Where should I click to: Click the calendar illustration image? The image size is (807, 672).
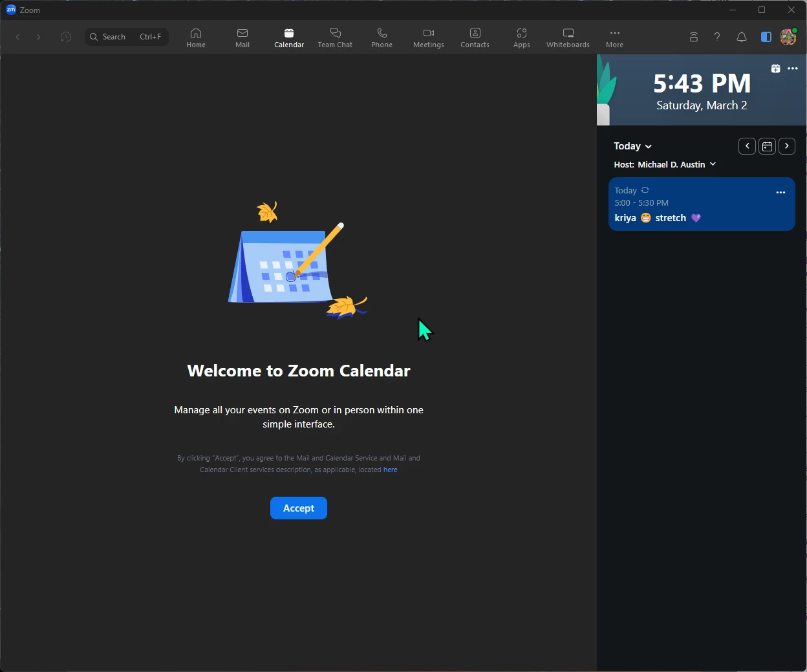click(298, 261)
